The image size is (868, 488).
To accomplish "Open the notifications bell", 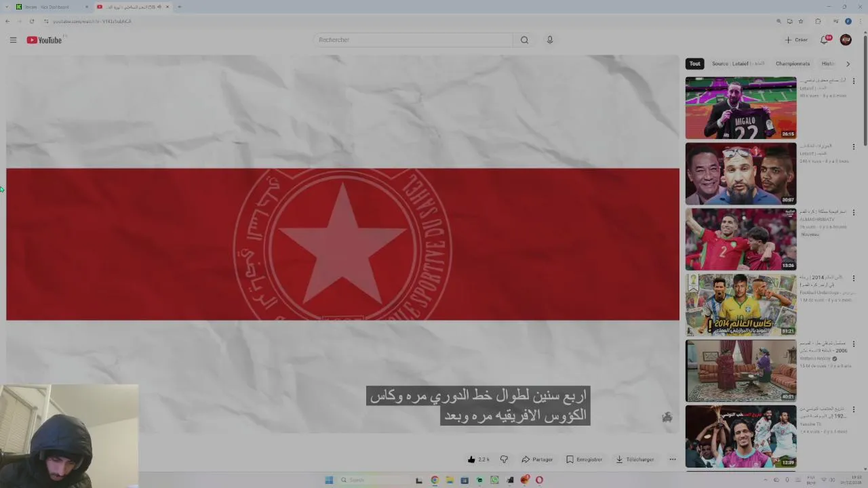I will (825, 40).
